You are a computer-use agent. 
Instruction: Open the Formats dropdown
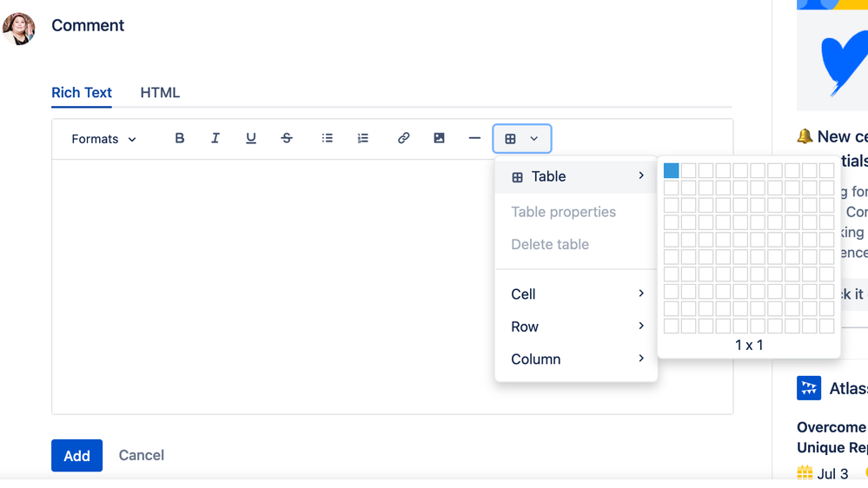click(x=103, y=139)
